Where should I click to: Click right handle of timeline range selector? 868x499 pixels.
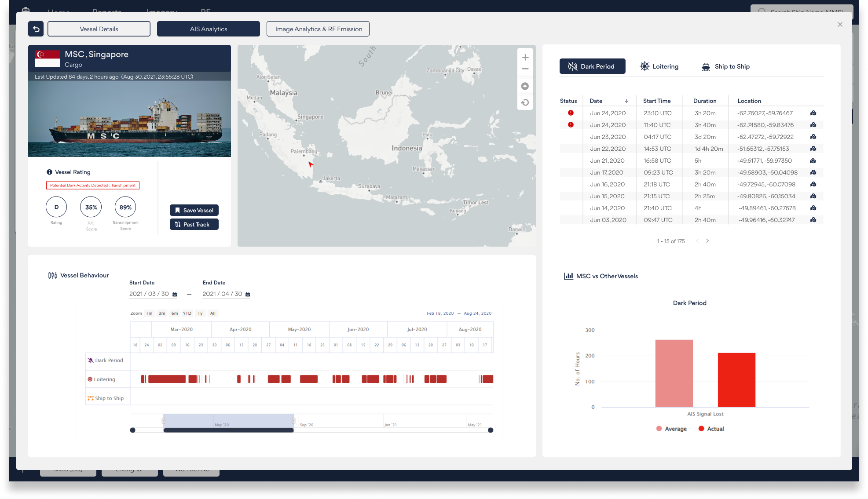(293, 421)
